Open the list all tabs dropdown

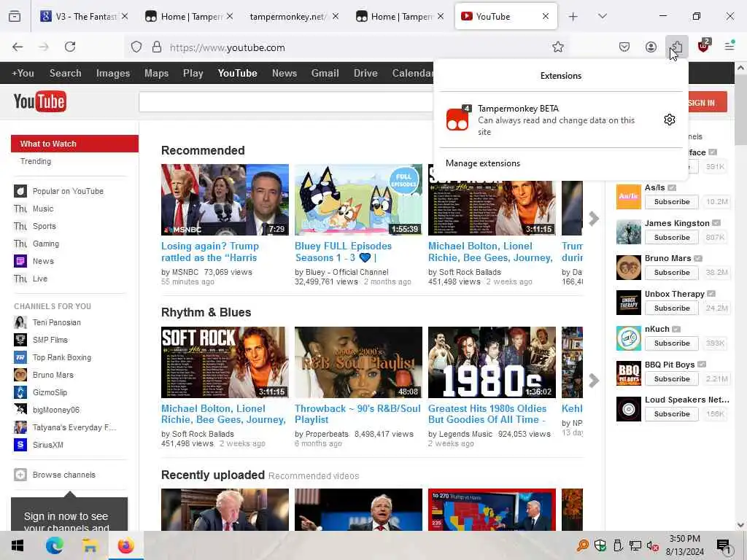point(603,17)
